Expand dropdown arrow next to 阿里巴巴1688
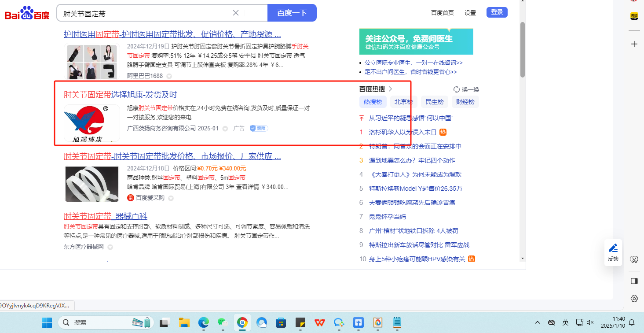 169,76
